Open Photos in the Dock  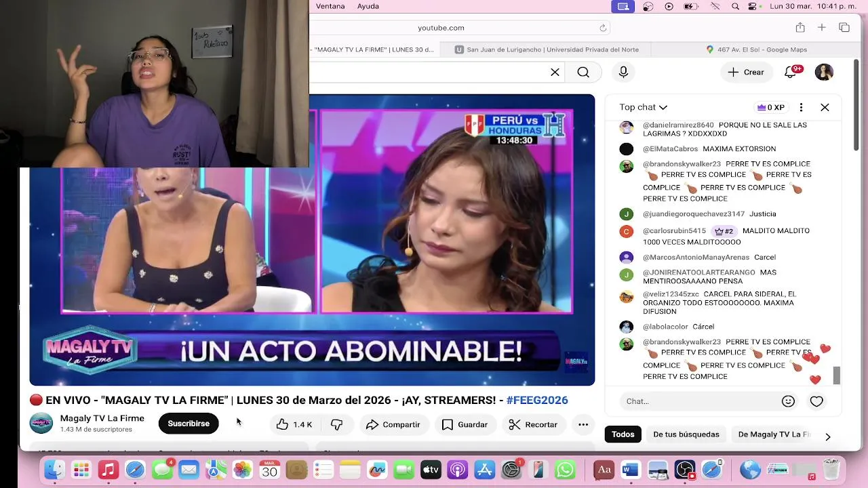242,470
